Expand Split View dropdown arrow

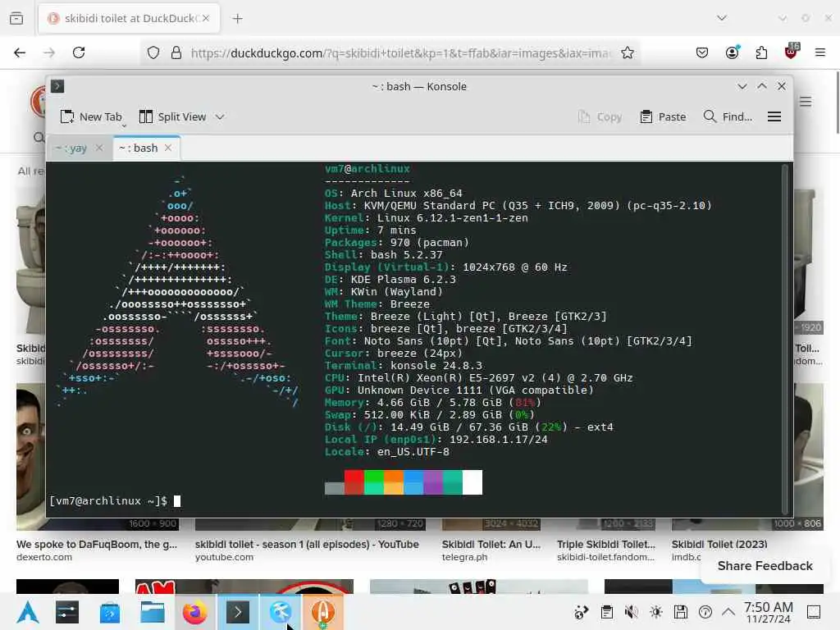point(220,116)
